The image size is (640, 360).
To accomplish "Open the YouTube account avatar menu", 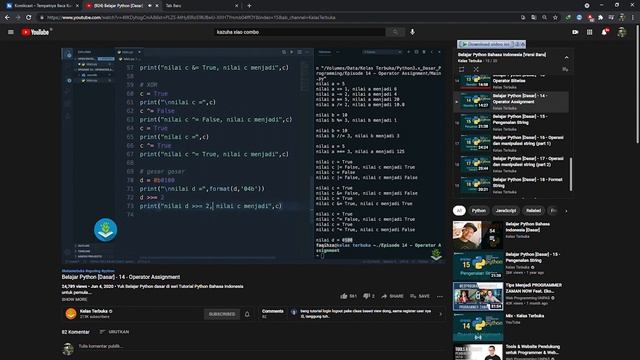I will tap(622, 32).
